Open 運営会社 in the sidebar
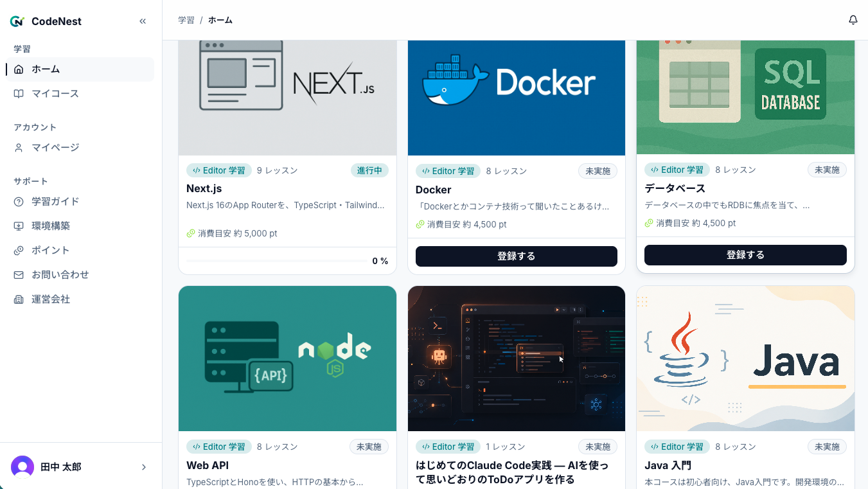The height and width of the screenshot is (489, 868). [80, 299]
